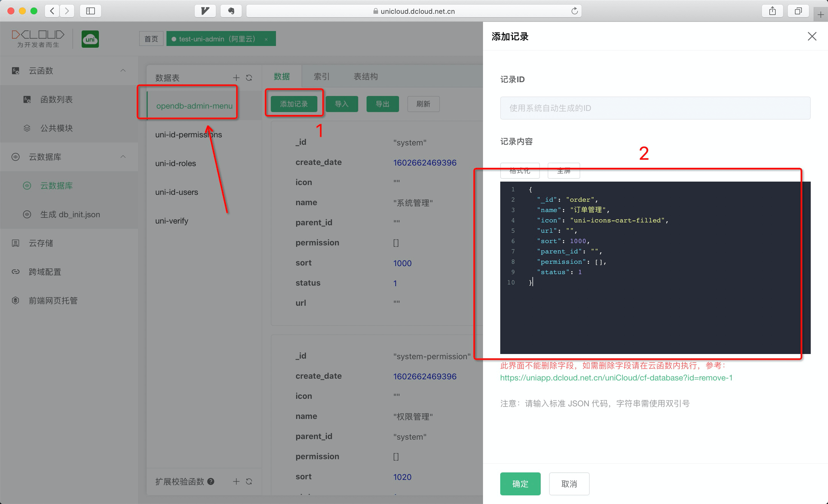Click inside the JSON code editor
Viewport: 828px width, 504px height.
point(655,268)
